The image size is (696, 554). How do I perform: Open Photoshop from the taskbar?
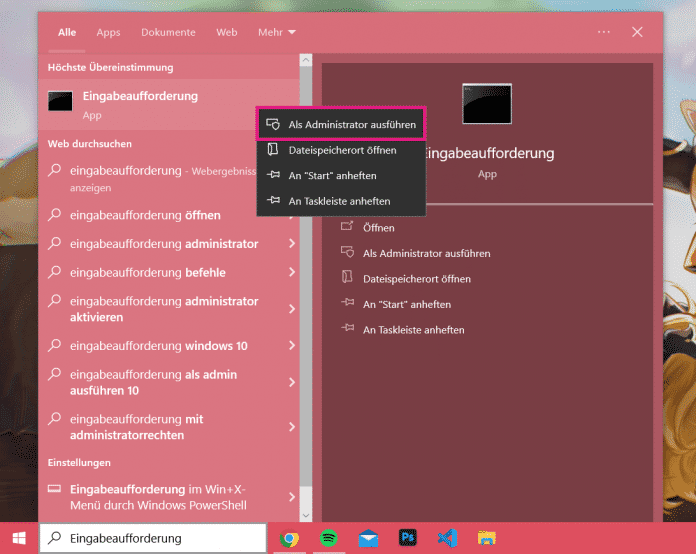(408, 538)
